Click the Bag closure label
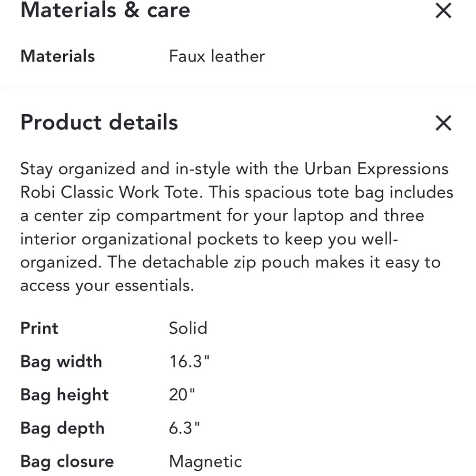 tap(67, 461)
